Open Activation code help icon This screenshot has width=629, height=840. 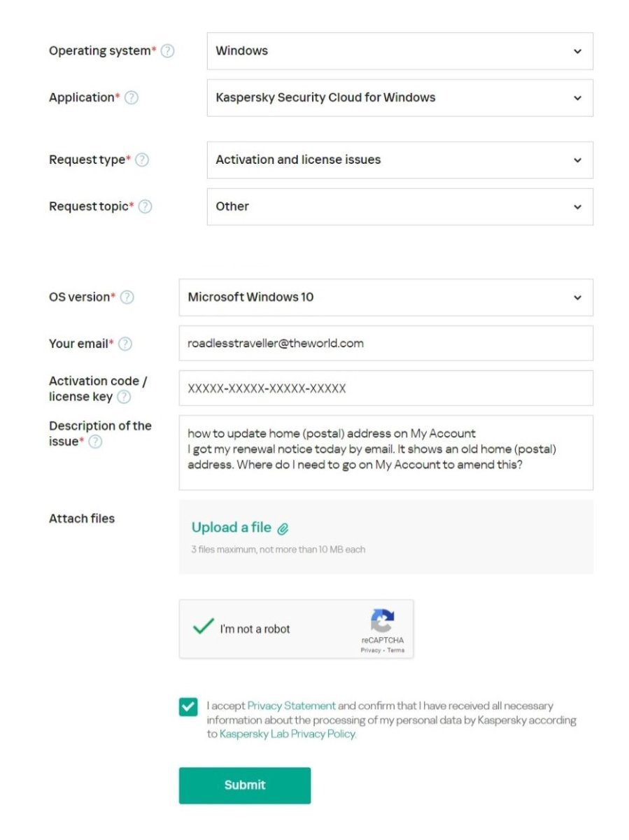[124, 398]
